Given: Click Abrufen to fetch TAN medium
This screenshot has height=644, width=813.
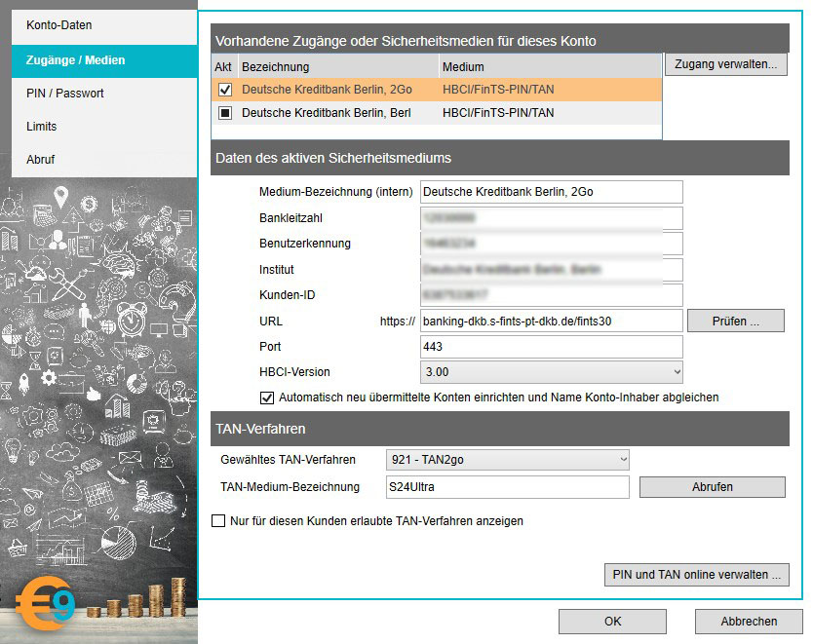Looking at the screenshot, I should coord(712,487).
